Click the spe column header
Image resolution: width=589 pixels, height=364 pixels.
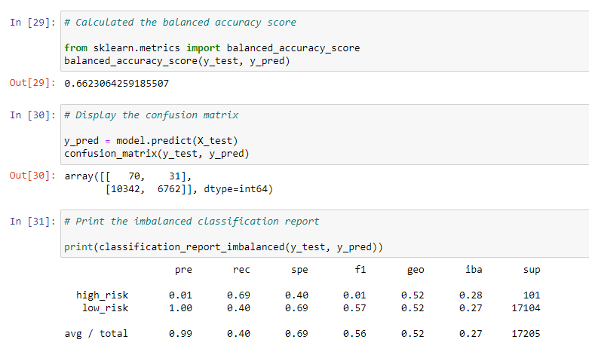299,271
